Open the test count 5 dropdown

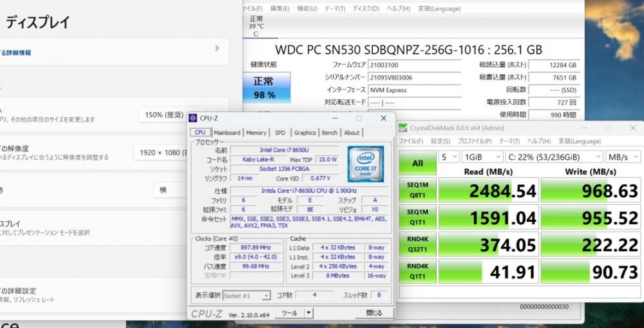coord(448,157)
